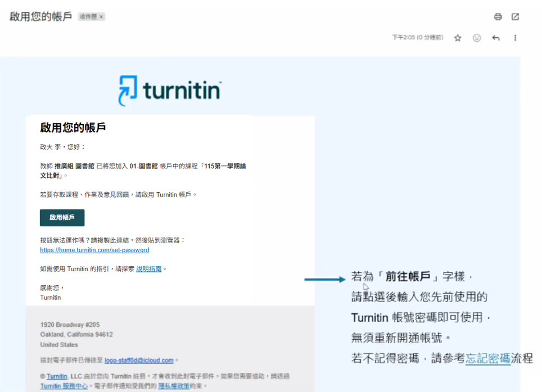542x392 pixels.
Task: Click the 下午2:05 timestamp
Action: [x=417, y=37]
